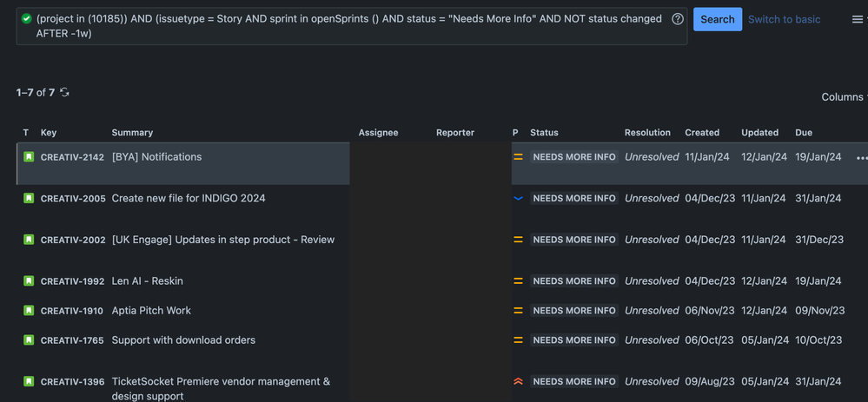Open the more-actions ellipsis for CREATIV-2142

click(x=861, y=158)
